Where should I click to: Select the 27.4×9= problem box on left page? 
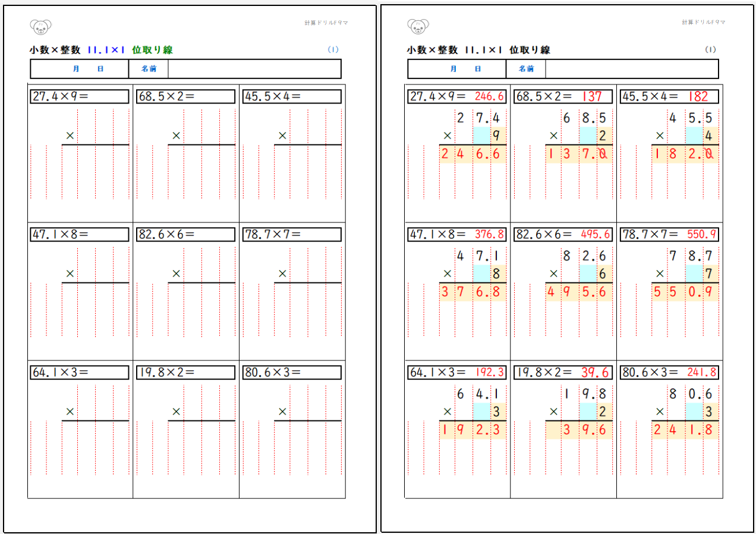pyautogui.click(x=79, y=96)
